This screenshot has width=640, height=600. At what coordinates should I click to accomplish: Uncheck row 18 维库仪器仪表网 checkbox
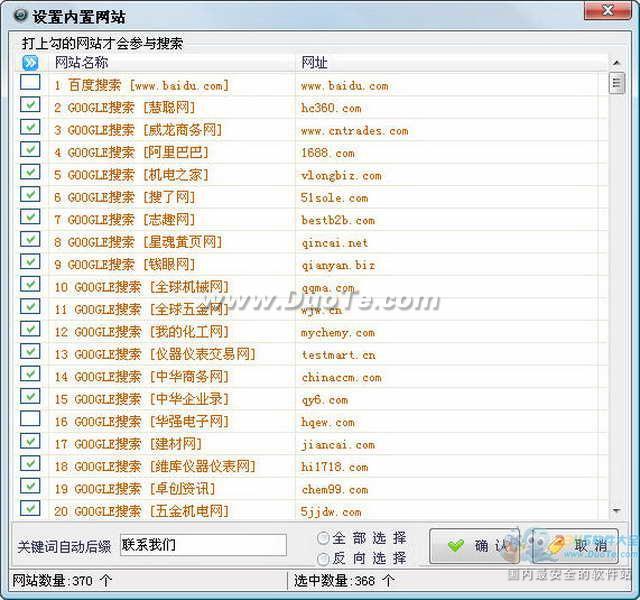(x=30, y=463)
